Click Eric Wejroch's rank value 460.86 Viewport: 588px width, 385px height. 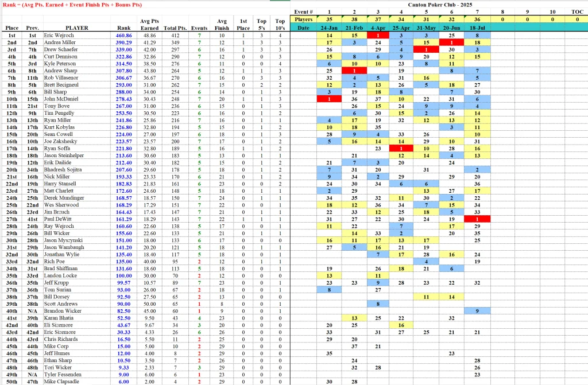pos(124,35)
